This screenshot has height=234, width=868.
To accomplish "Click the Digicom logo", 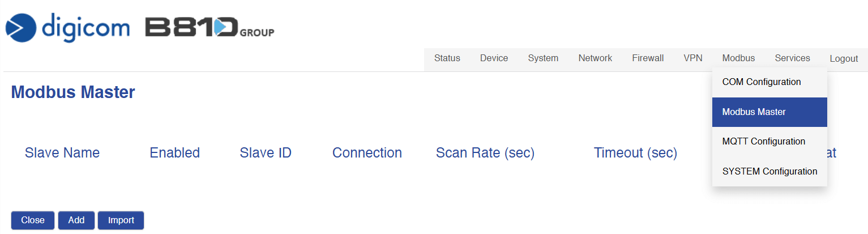I will click(x=68, y=27).
